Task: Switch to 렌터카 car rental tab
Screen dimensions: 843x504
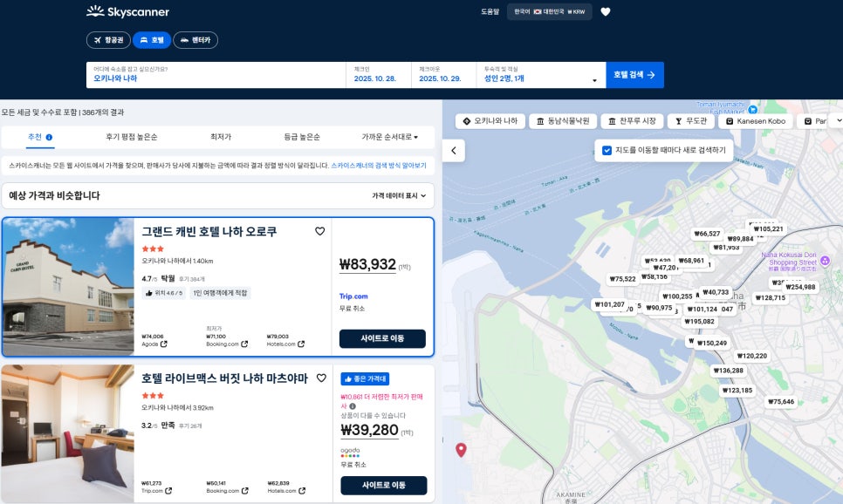Action: pos(195,40)
